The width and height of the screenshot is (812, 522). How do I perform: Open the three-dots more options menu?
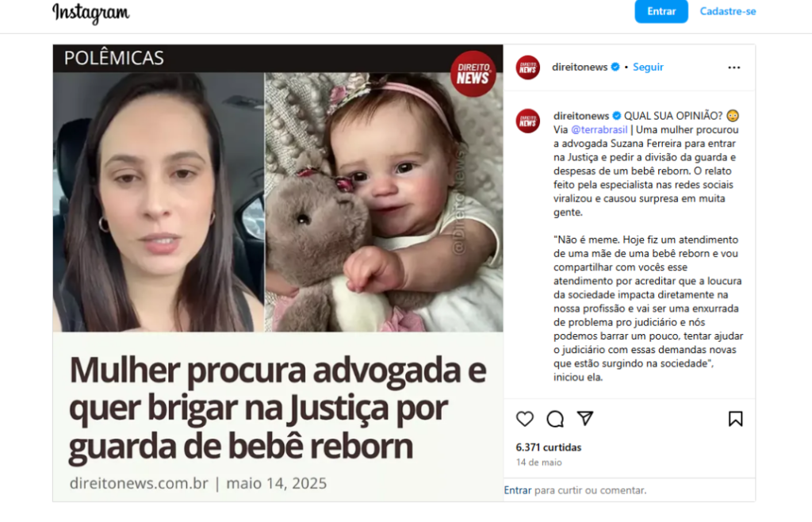733,67
